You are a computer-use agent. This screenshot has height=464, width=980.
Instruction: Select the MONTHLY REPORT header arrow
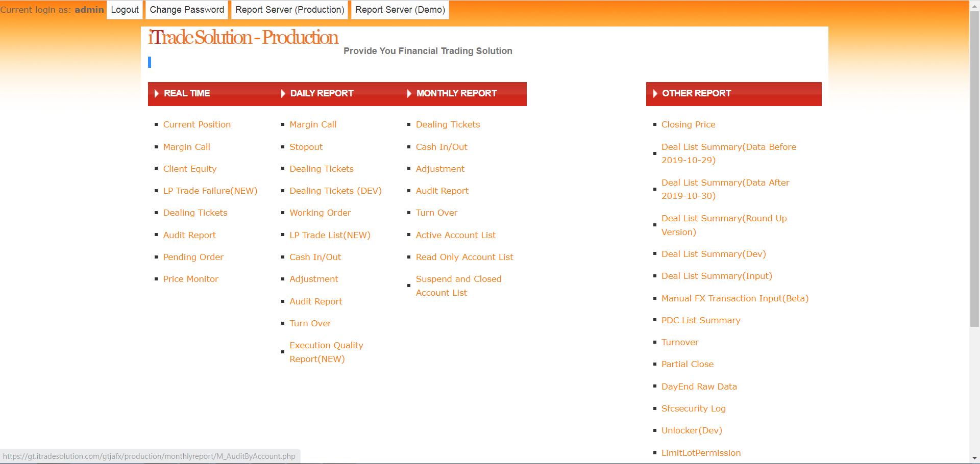pyautogui.click(x=409, y=93)
